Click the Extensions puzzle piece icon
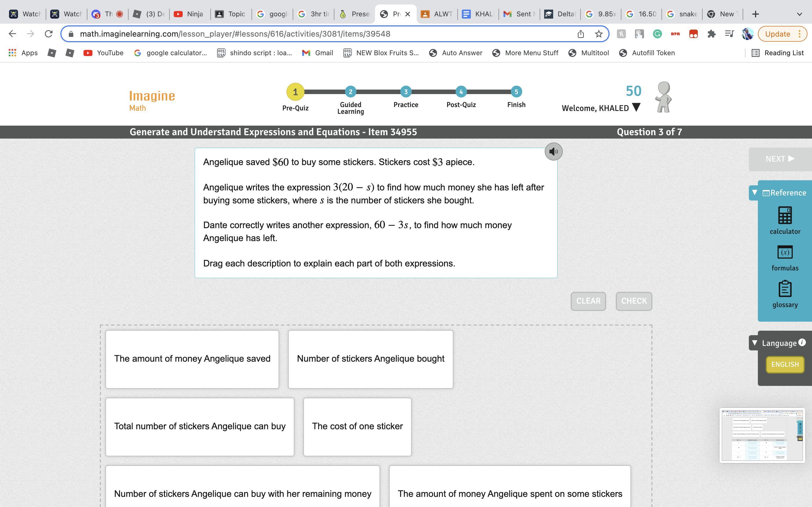Image resolution: width=812 pixels, height=507 pixels. (x=711, y=34)
